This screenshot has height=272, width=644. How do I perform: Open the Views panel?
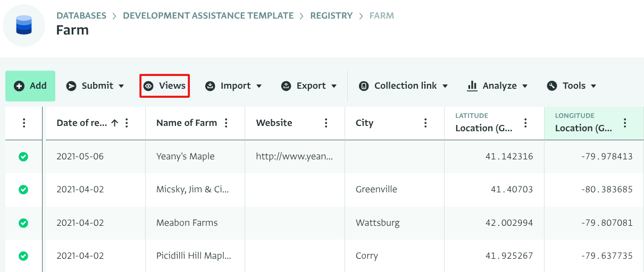164,86
